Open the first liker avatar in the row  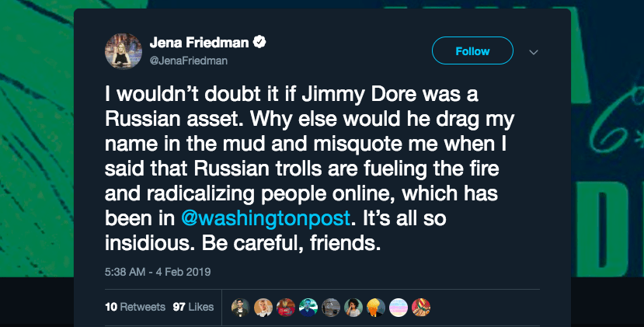[x=241, y=307]
